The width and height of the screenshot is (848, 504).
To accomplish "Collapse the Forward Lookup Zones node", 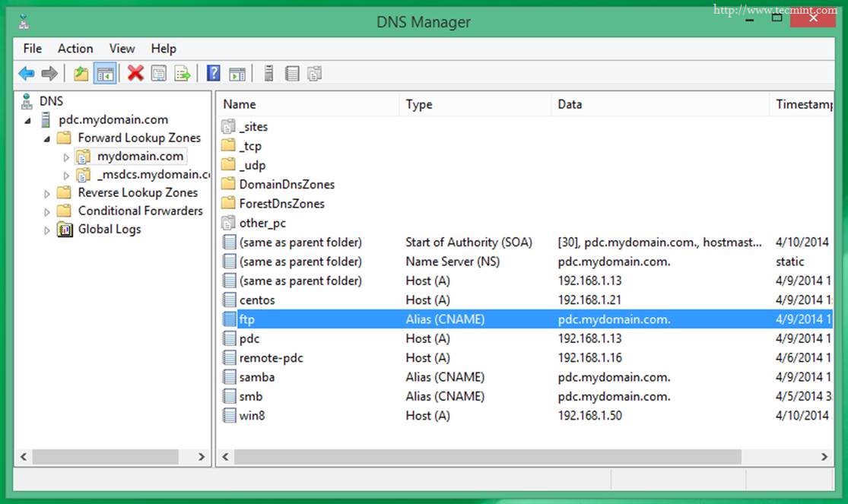I will (x=48, y=139).
